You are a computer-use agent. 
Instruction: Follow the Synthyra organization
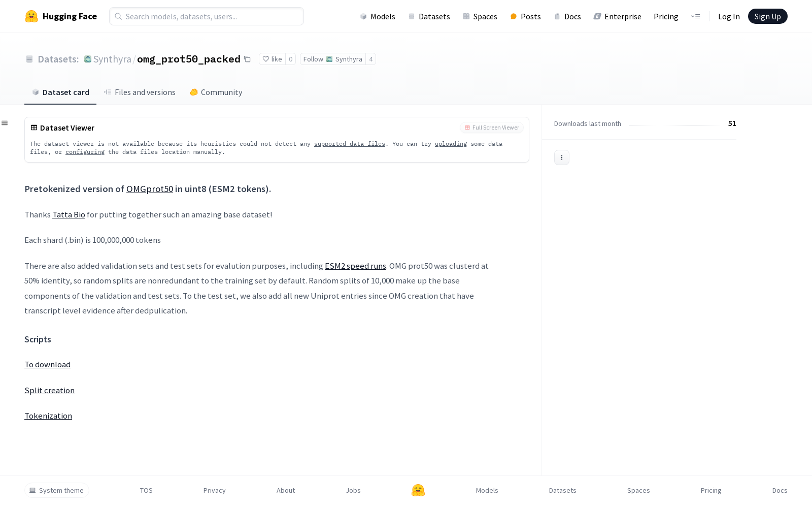click(x=333, y=59)
